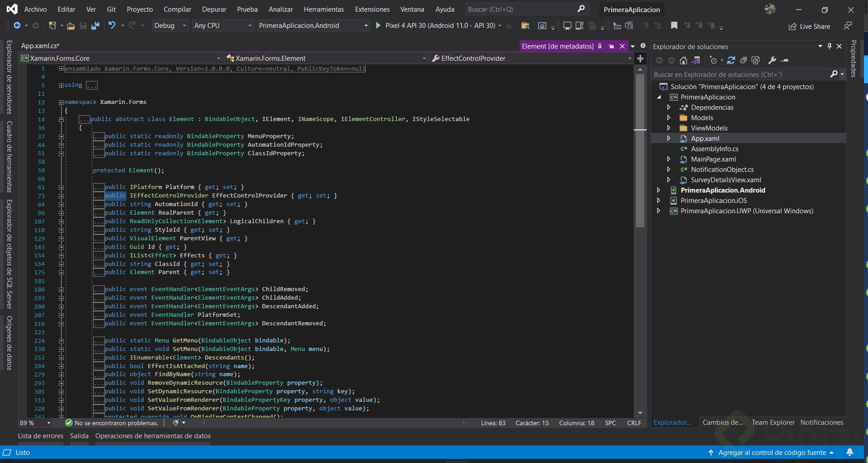Click the Open File folder icon
868x463 pixels.
pyautogui.click(x=71, y=26)
